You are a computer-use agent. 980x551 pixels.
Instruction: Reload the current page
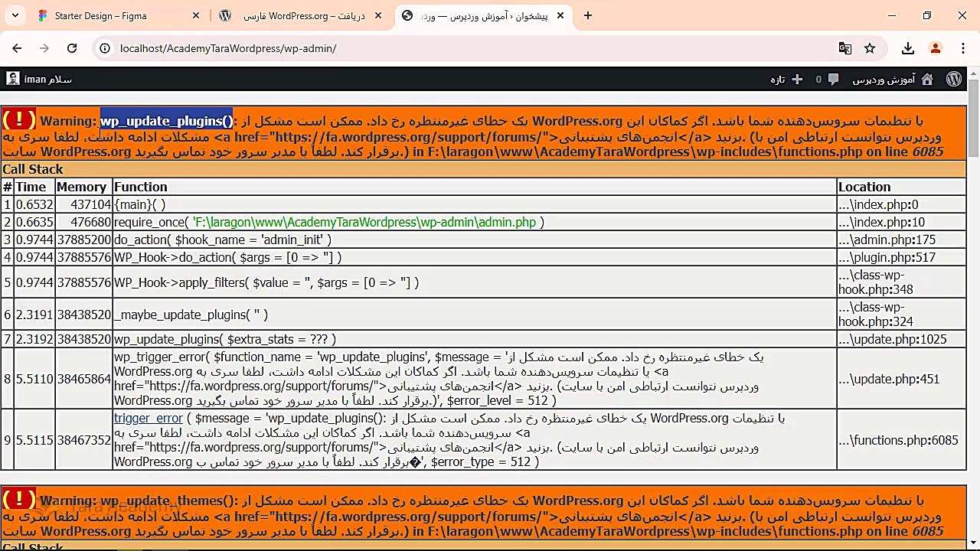click(x=72, y=48)
